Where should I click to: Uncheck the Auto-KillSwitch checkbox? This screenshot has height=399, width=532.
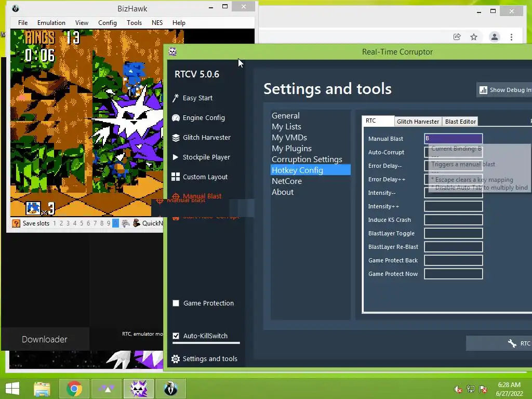click(176, 336)
